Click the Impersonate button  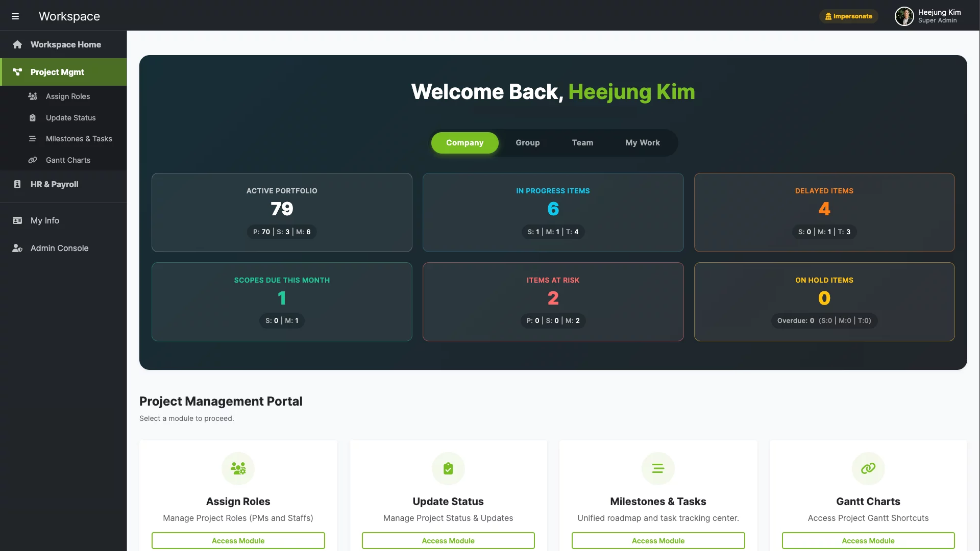(848, 16)
